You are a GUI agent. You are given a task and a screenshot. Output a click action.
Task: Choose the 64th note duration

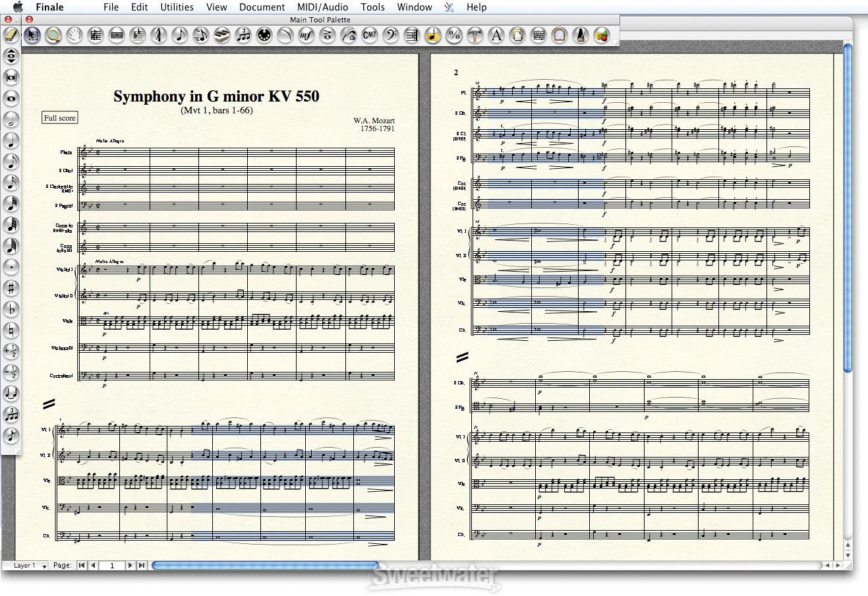coord(11,225)
